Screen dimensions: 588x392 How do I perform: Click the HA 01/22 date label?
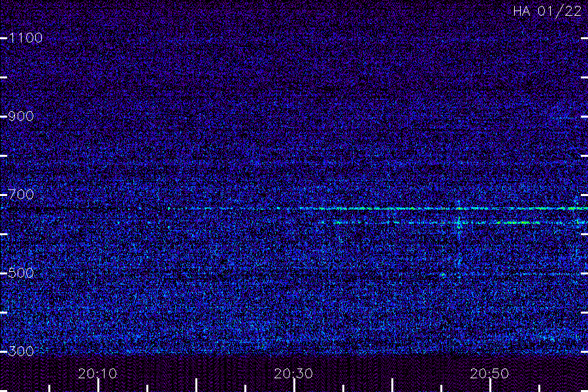click(547, 11)
